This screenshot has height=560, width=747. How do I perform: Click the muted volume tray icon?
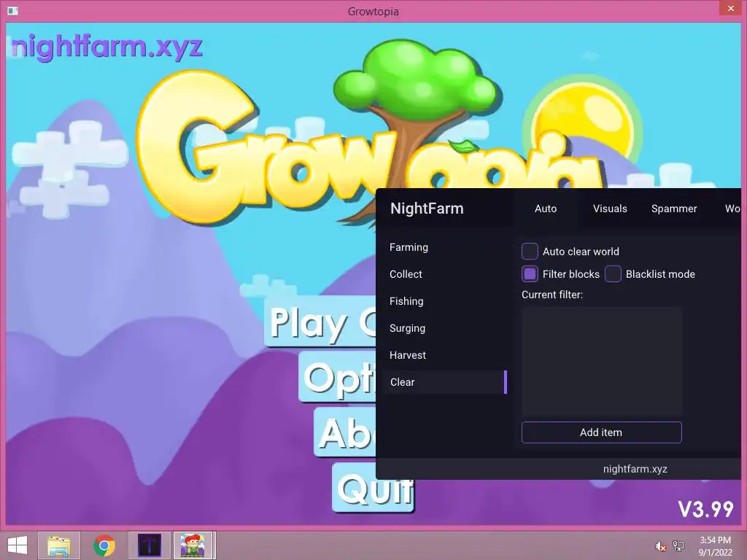pos(660,546)
